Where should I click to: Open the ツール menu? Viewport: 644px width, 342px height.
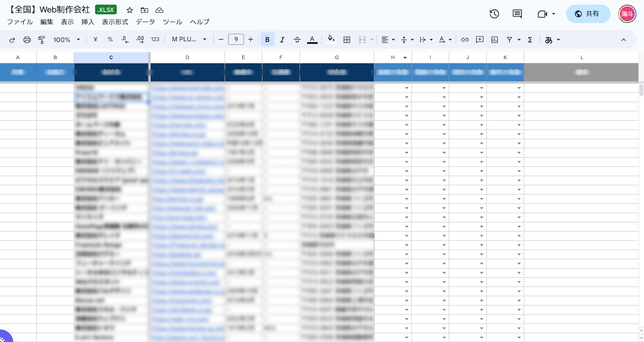[x=173, y=22]
